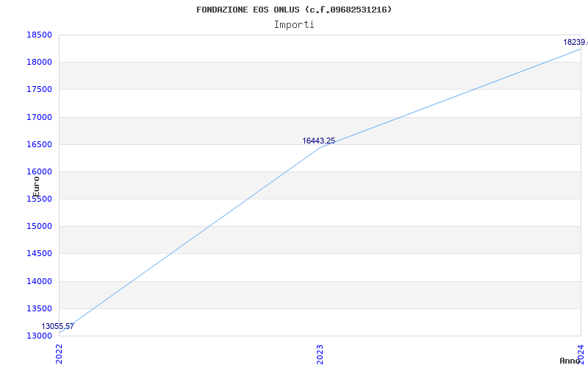The height and width of the screenshot is (368, 588).
Task: Click the 16500 y-axis tick label
Action: tap(39, 144)
